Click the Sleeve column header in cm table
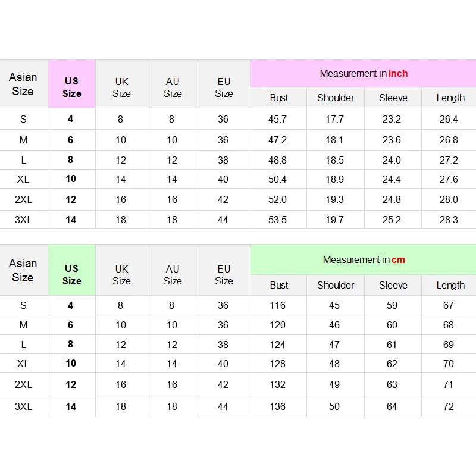476x476 pixels. (x=393, y=285)
